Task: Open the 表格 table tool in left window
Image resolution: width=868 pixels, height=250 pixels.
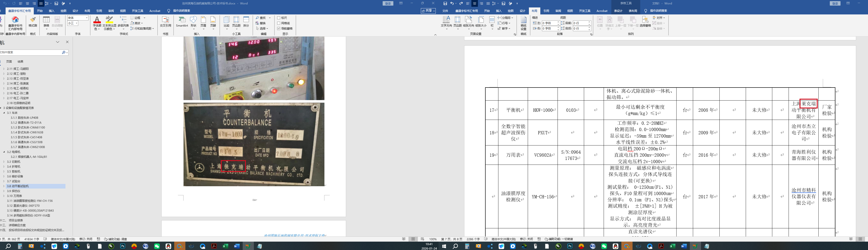Action: pos(47,23)
